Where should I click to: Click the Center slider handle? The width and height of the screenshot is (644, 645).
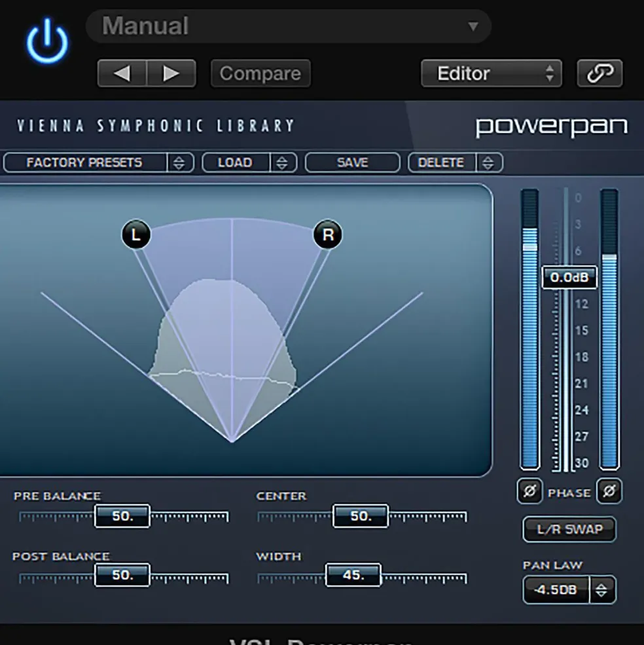coord(361,516)
